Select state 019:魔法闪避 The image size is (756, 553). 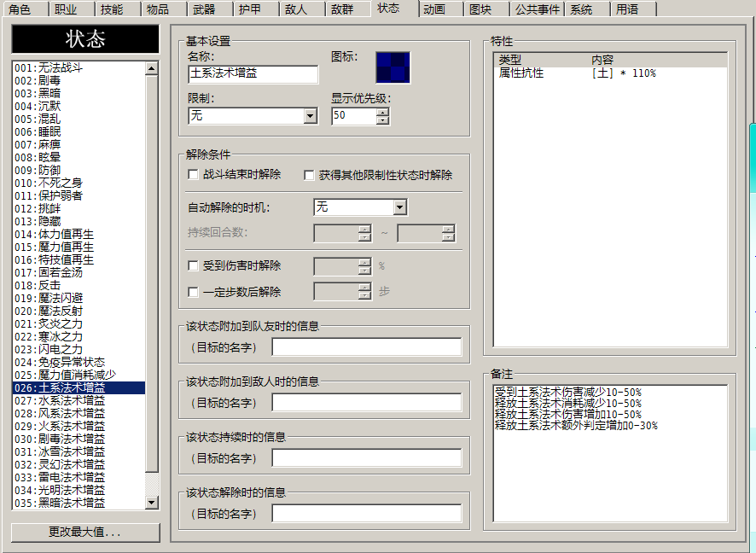tap(79, 298)
